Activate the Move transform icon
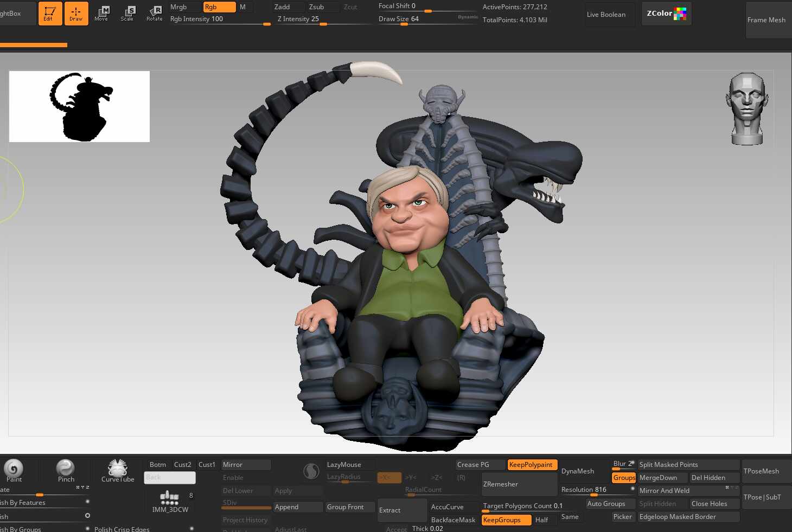The image size is (792, 532). (x=101, y=14)
